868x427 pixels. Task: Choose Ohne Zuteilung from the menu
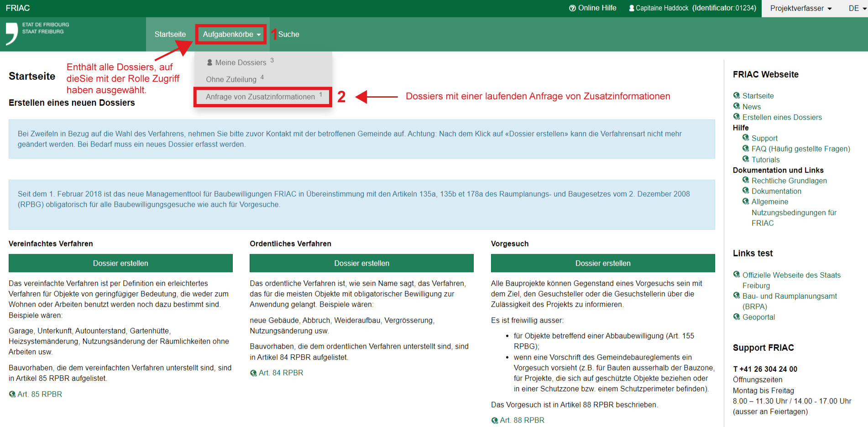pyautogui.click(x=231, y=79)
